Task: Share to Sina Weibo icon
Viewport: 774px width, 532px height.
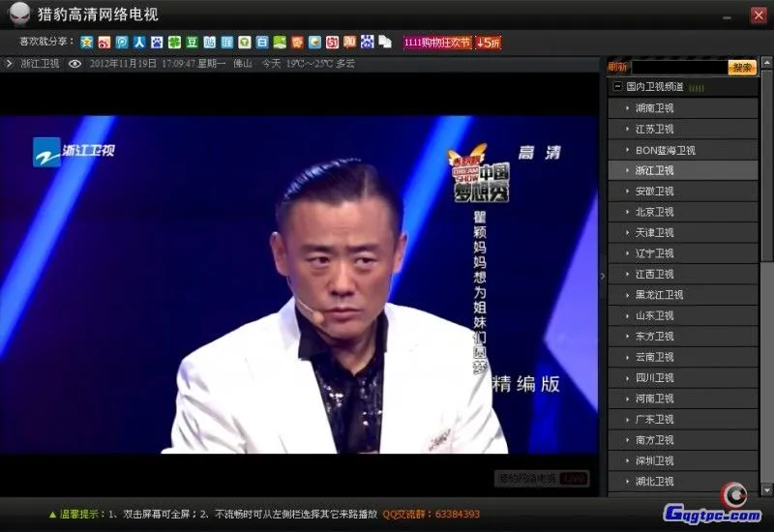Action: (104, 43)
